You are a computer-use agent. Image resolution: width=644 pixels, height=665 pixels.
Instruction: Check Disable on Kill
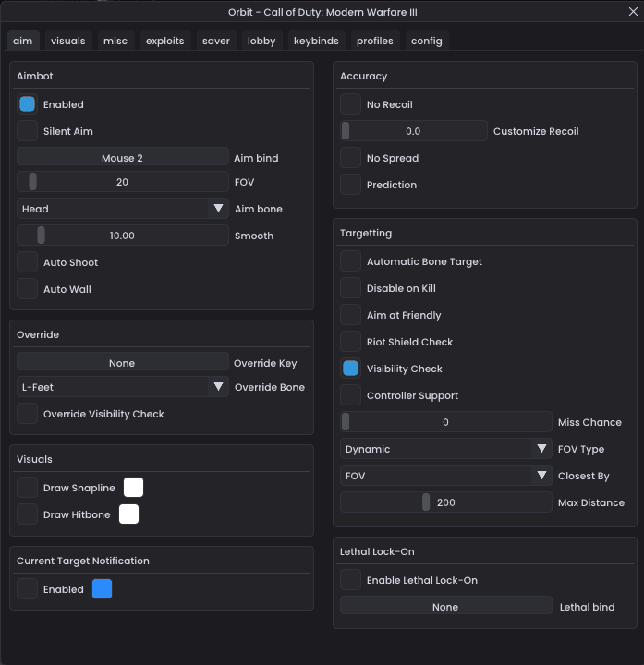[x=350, y=288]
